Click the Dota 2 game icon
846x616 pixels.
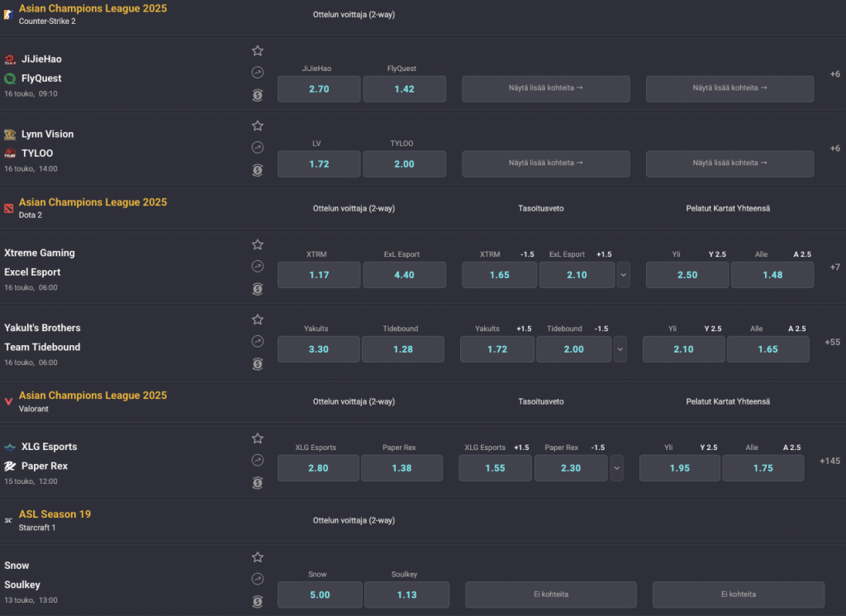click(x=8, y=208)
